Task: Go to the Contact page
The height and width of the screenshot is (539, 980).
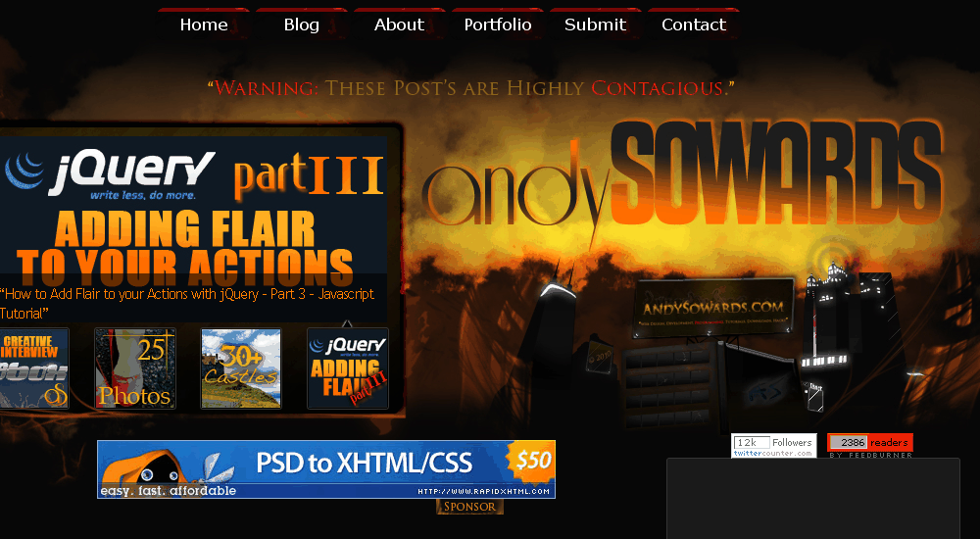Action: [x=693, y=24]
